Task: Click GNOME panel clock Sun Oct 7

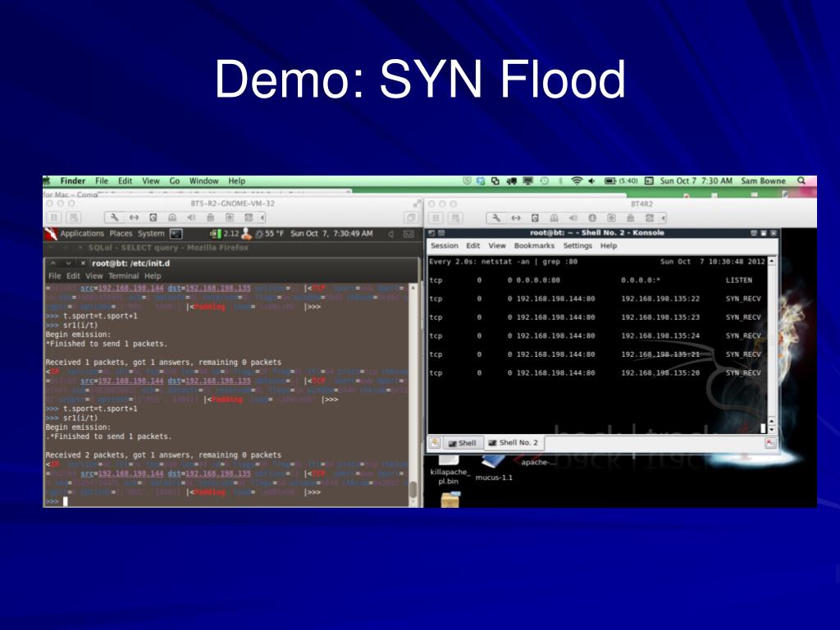Action: pyautogui.click(x=331, y=234)
